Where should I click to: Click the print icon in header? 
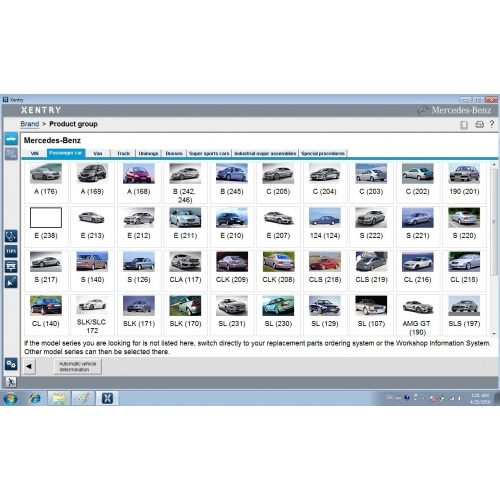[479, 125]
